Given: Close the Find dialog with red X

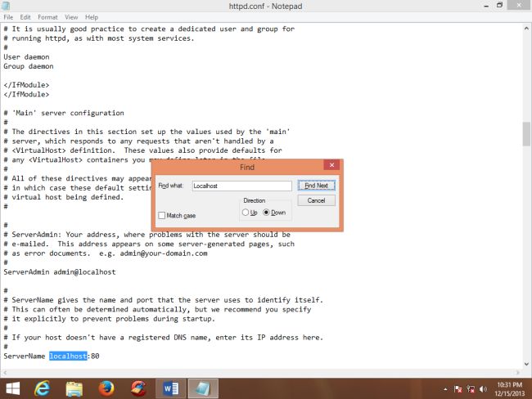Looking at the screenshot, I should [x=331, y=165].
